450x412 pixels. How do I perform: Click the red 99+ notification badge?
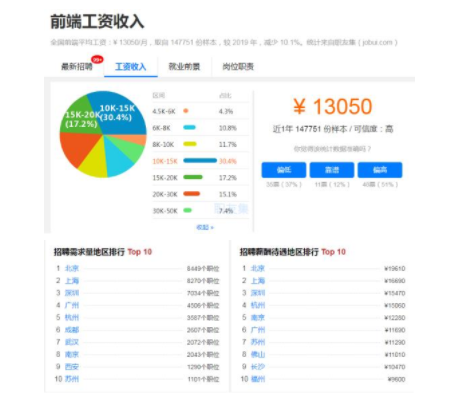(97, 60)
